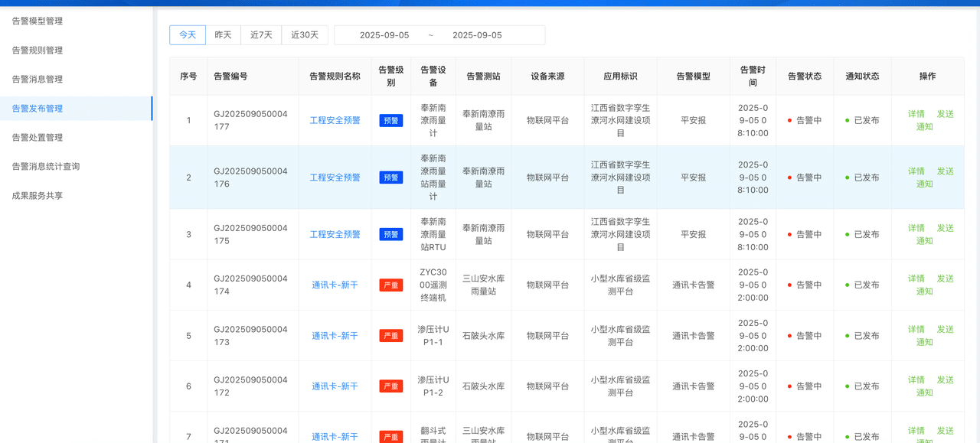This screenshot has height=443, width=980.
Task: Click device cell ZYC3000遥测终端机
Action: pyautogui.click(x=433, y=285)
